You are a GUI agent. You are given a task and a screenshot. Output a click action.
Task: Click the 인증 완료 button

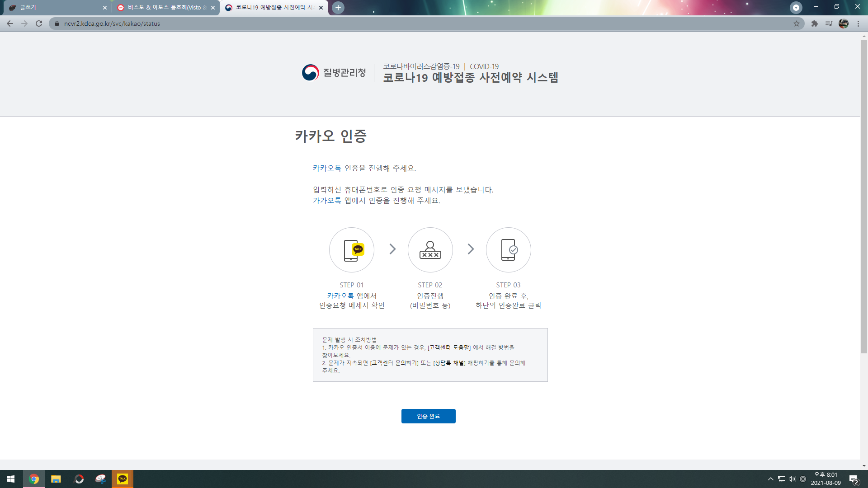pos(428,416)
